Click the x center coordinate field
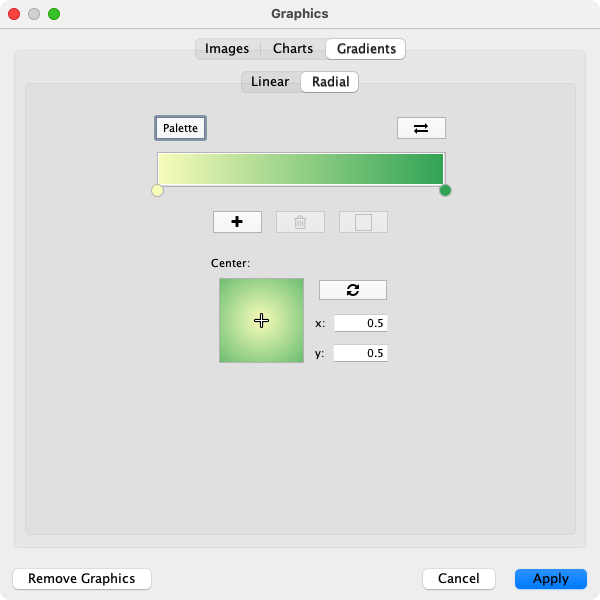 (x=360, y=323)
